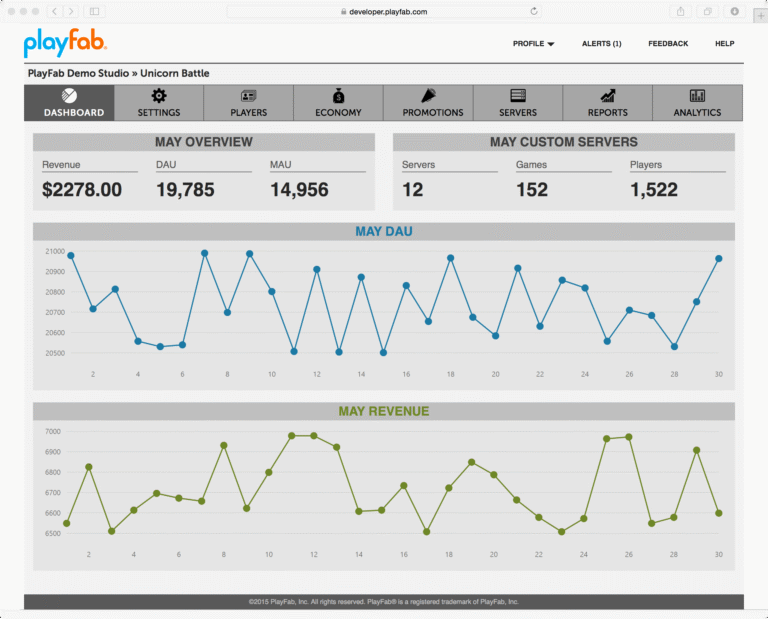The height and width of the screenshot is (619, 768).
Task: Switch to the PLAYERS tab label
Action: pyautogui.click(x=249, y=113)
